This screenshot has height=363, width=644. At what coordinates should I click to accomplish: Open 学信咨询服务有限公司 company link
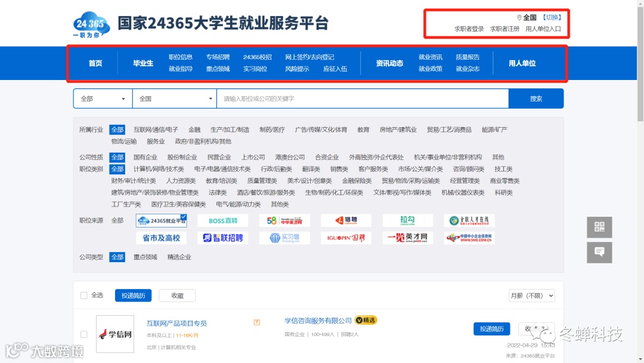click(318, 321)
